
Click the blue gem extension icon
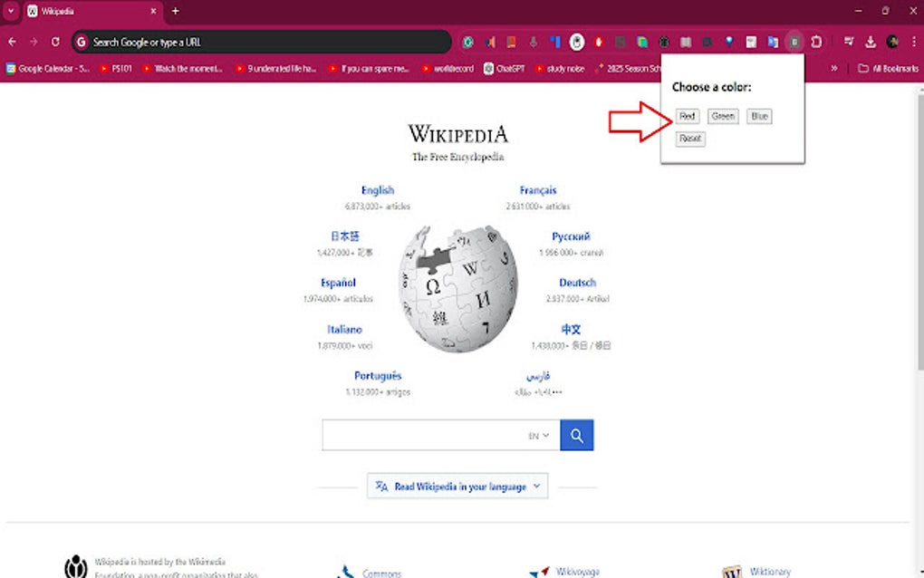click(729, 42)
